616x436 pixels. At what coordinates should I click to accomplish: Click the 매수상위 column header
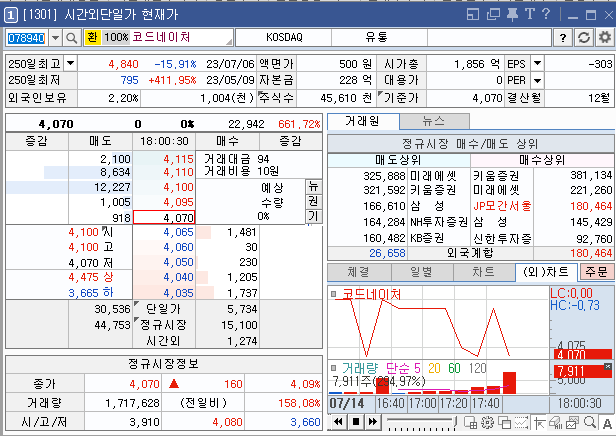(x=542, y=160)
